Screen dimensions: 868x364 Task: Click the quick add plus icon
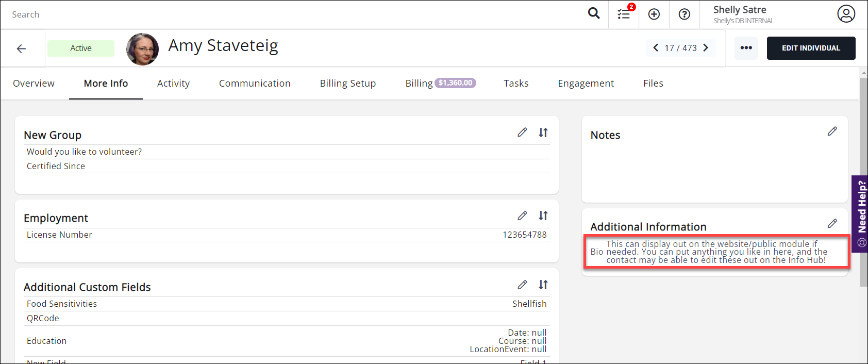click(654, 14)
